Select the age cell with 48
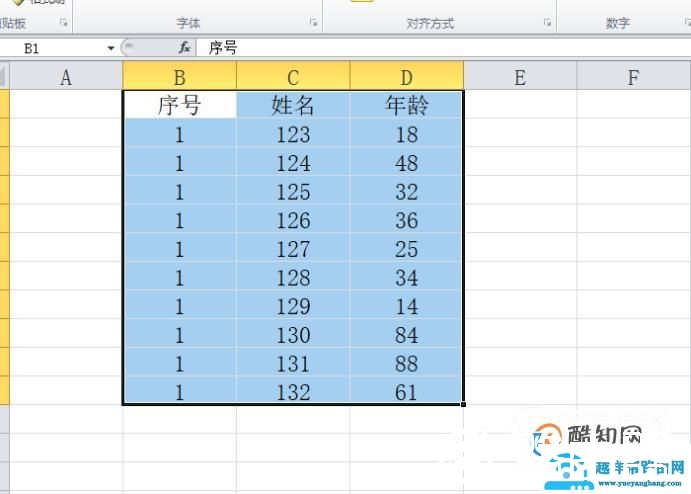The width and height of the screenshot is (691, 494). [x=406, y=162]
